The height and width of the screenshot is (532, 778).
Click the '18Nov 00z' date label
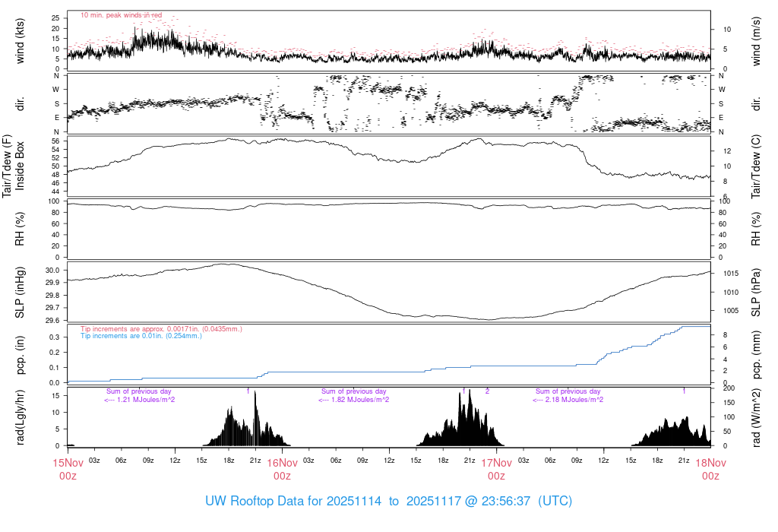click(x=710, y=470)
